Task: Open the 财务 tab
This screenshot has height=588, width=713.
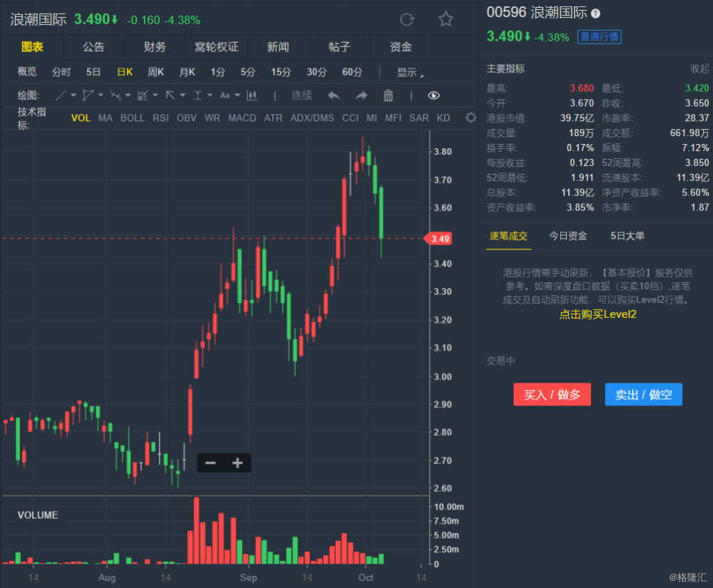Action: pyautogui.click(x=155, y=47)
